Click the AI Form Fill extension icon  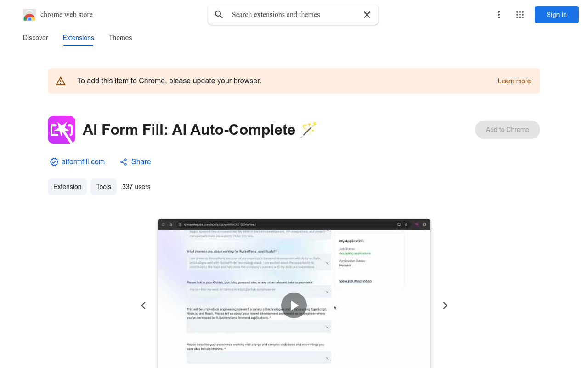coord(62,130)
